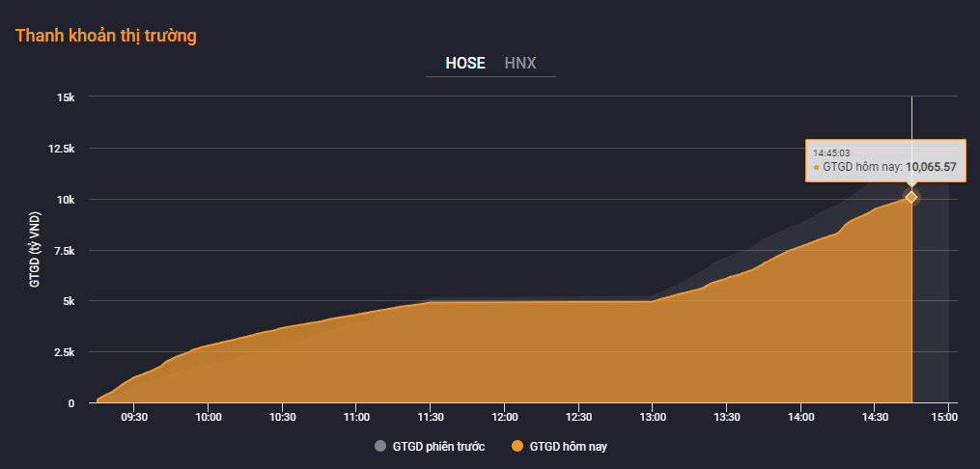This screenshot has height=469, width=980.
Task: Click the 14:45:03 timestamp in tooltip
Action: coord(830,152)
